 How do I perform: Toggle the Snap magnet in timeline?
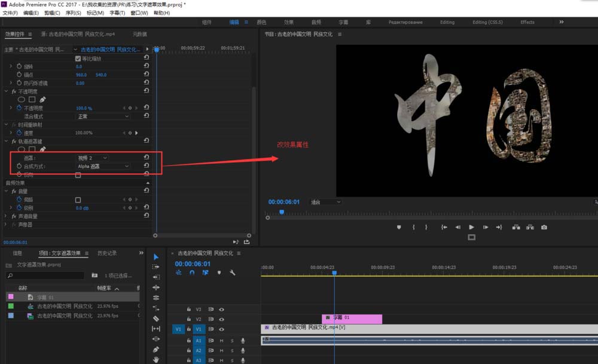[191, 273]
